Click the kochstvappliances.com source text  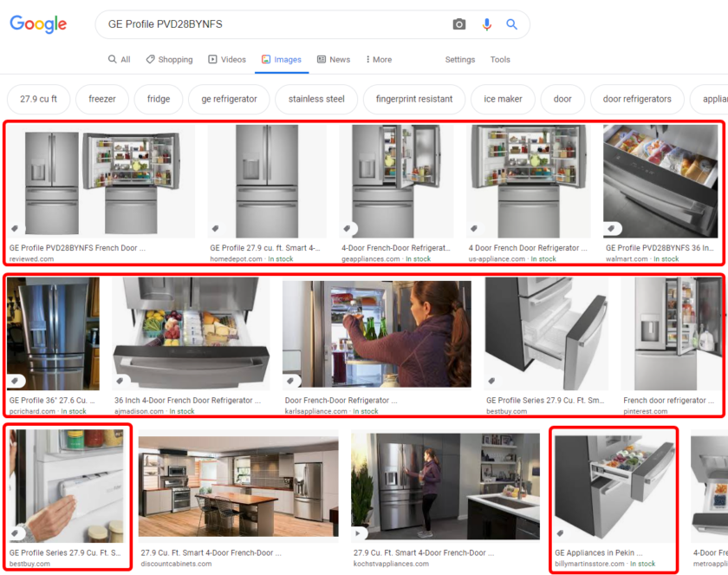point(391,564)
